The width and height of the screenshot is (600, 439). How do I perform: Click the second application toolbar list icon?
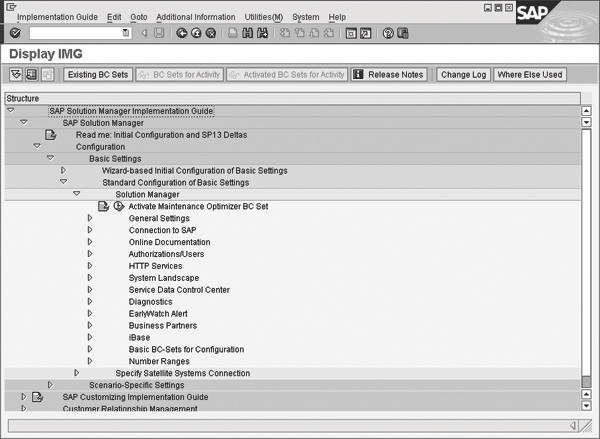click(x=31, y=74)
